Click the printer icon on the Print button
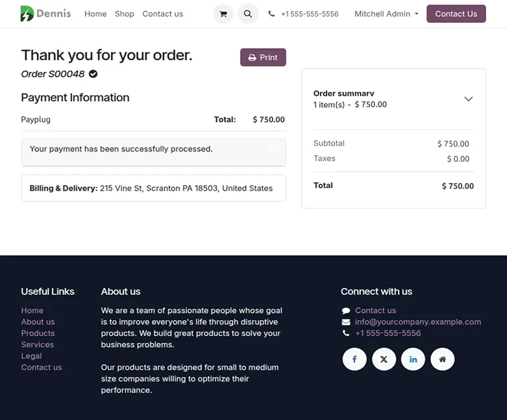Screen dimensions: 507x420 pos(253,57)
